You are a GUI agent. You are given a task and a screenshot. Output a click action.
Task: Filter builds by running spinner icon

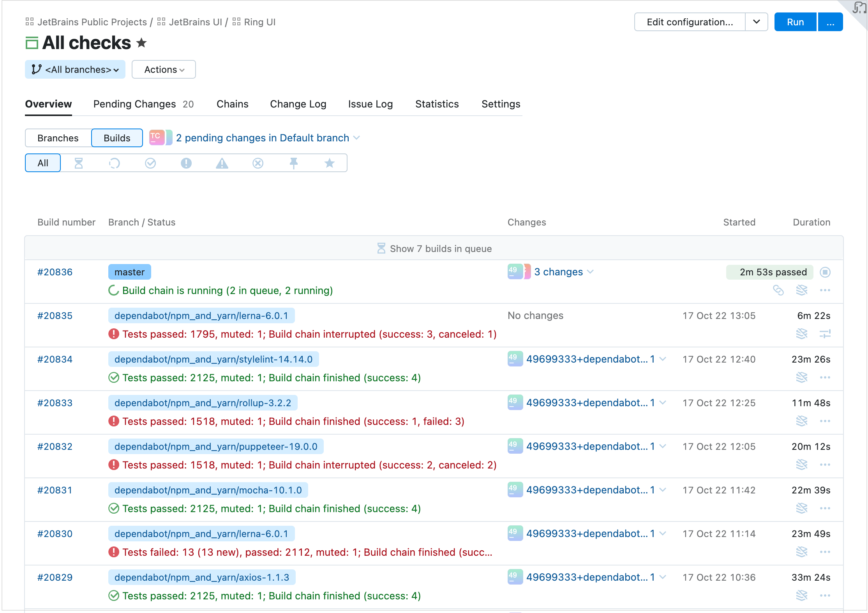tap(114, 163)
